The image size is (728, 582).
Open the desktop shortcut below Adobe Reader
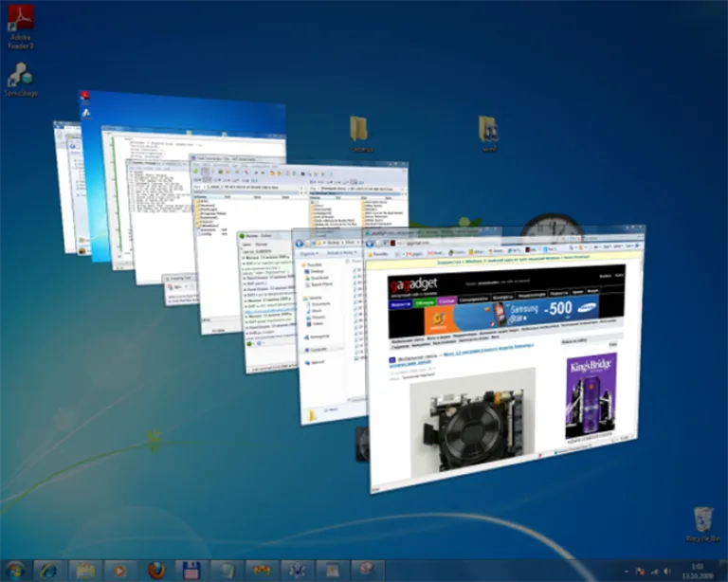click(21, 80)
